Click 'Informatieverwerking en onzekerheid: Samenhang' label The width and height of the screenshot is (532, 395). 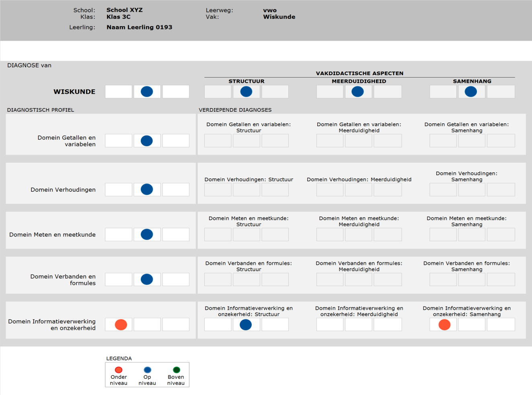pos(466,311)
